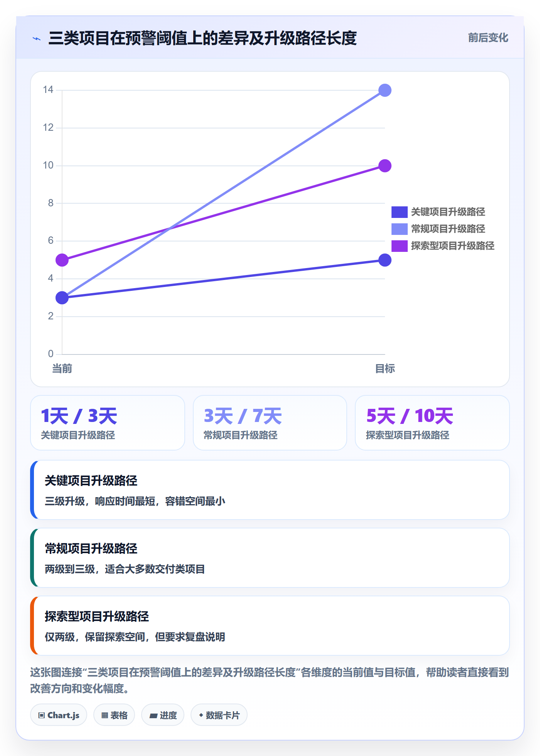The height and width of the screenshot is (756, 540).
Task: Click the 当前 label on the x-axis
Action: pyautogui.click(x=62, y=369)
